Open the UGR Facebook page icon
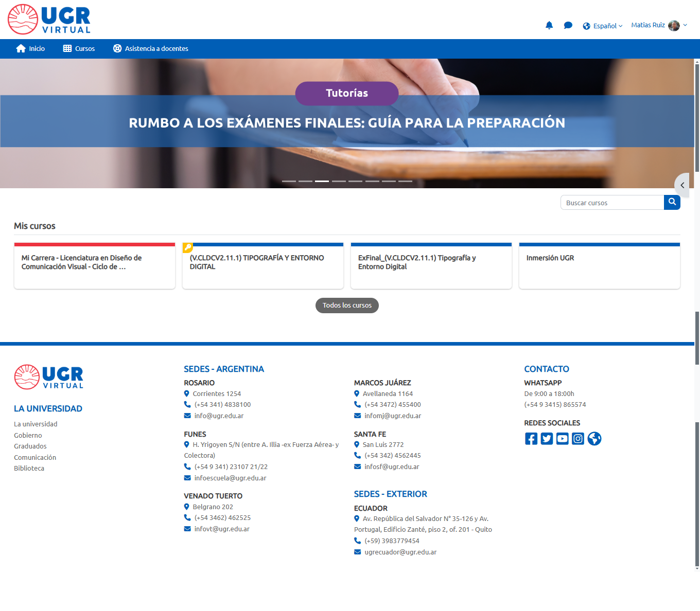The height and width of the screenshot is (611, 700). pyautogui.click(x=531, y=439)
